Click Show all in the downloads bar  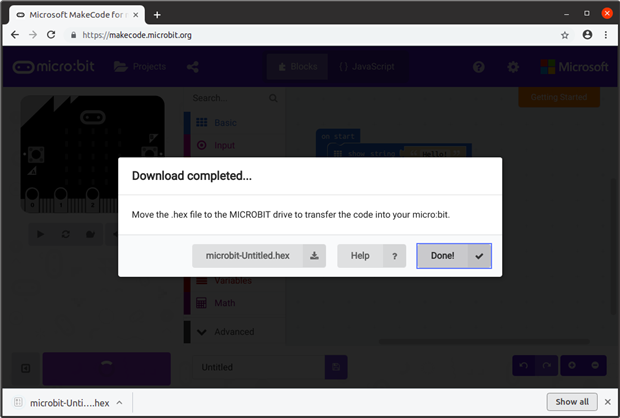572,402
